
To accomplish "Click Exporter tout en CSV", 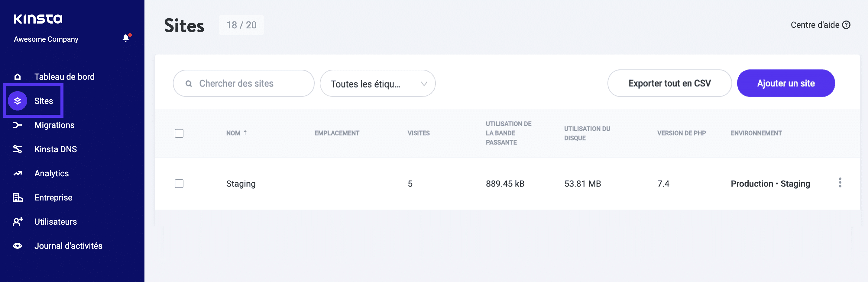I will tap(669, 83).
